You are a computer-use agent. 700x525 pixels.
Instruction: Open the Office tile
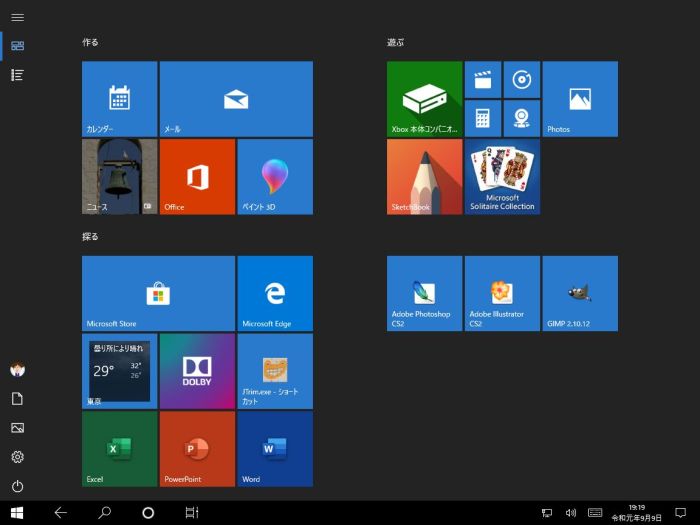(197, 176)
